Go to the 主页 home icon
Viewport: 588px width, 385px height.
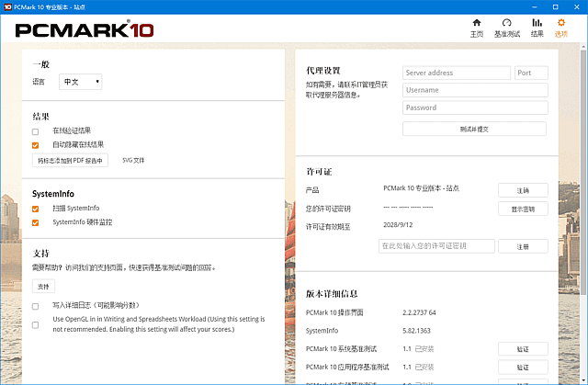coord(476,23)
